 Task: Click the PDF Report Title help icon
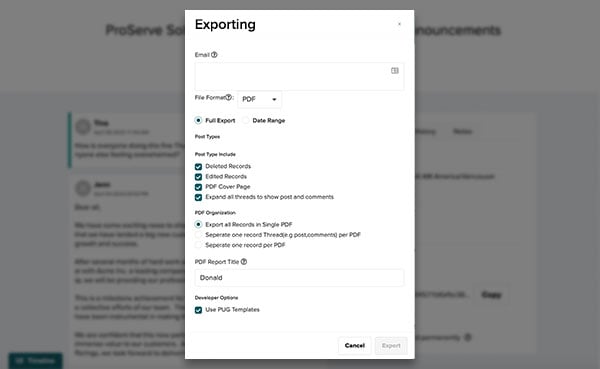point(244,262)
